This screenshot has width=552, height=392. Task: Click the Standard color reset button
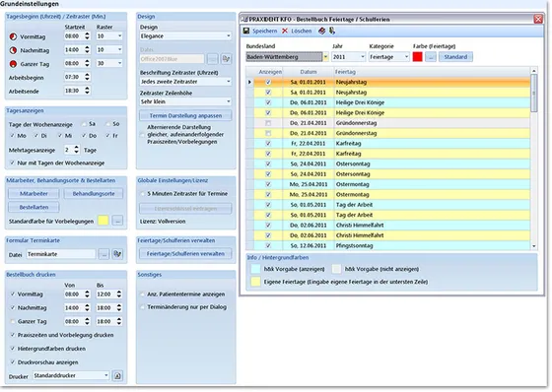pyautogui.click(x=455, y=57)
